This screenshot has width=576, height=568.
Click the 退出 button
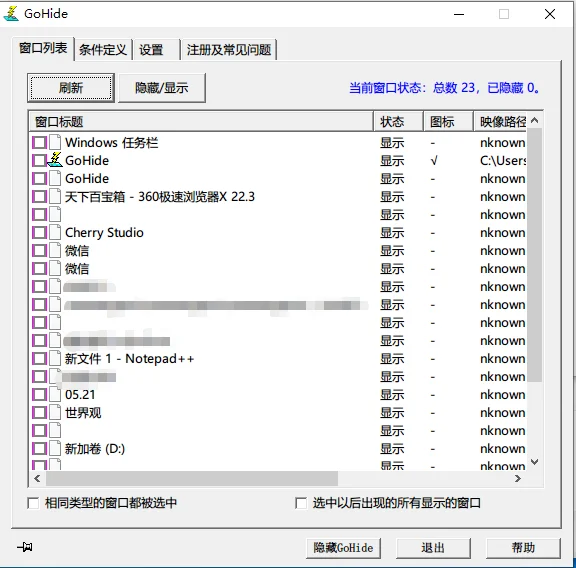pyautogui.click(x=433, y=548)
